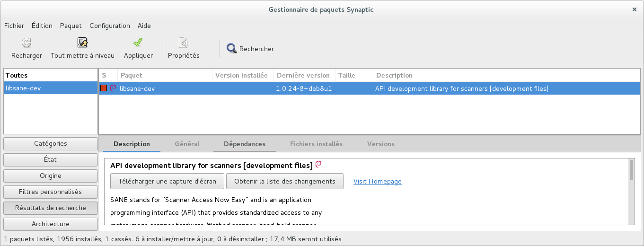Viewport: 644px width, 246px height.
Task: Sort by the Description column header
Action: (506, 75)
